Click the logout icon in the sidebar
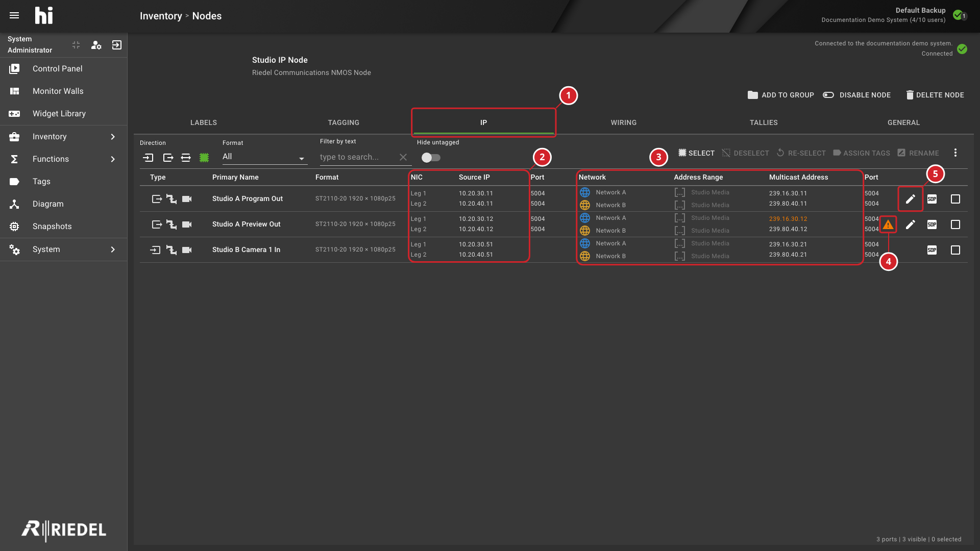Viewport: 980px width, 551px height. [117, 45]
